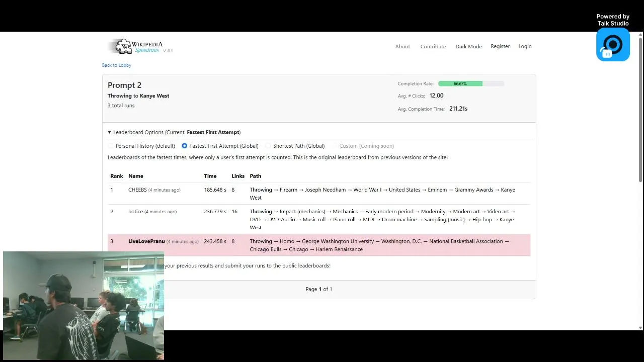The image size is (644, 362).
Task: Click Avg. # Clicks value 12.00
Action: click(x=436, y=96)
